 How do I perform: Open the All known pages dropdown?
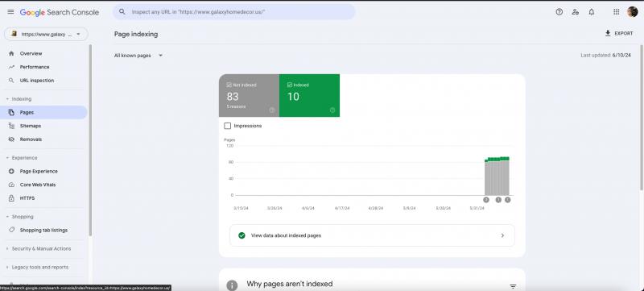[138, 56]
